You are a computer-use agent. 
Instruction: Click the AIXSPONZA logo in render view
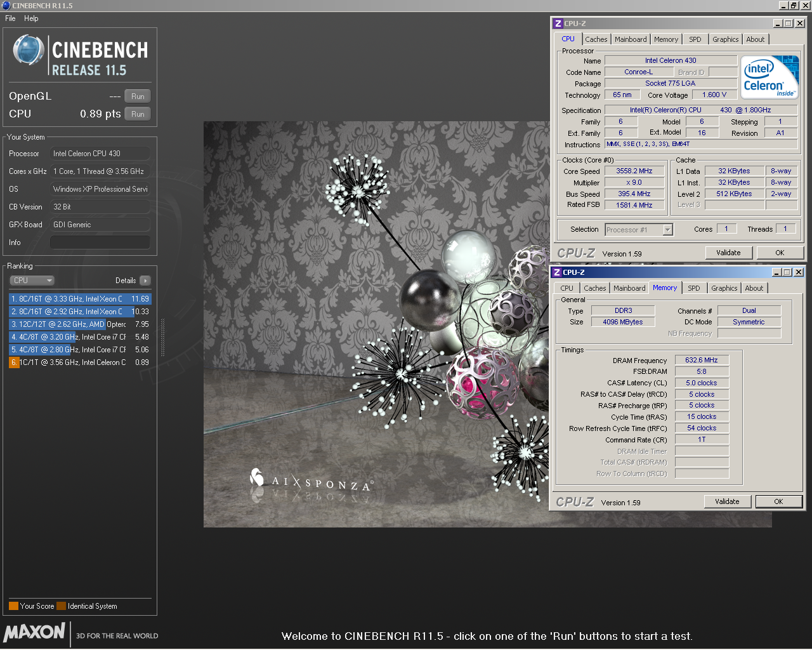pos(311,481)
